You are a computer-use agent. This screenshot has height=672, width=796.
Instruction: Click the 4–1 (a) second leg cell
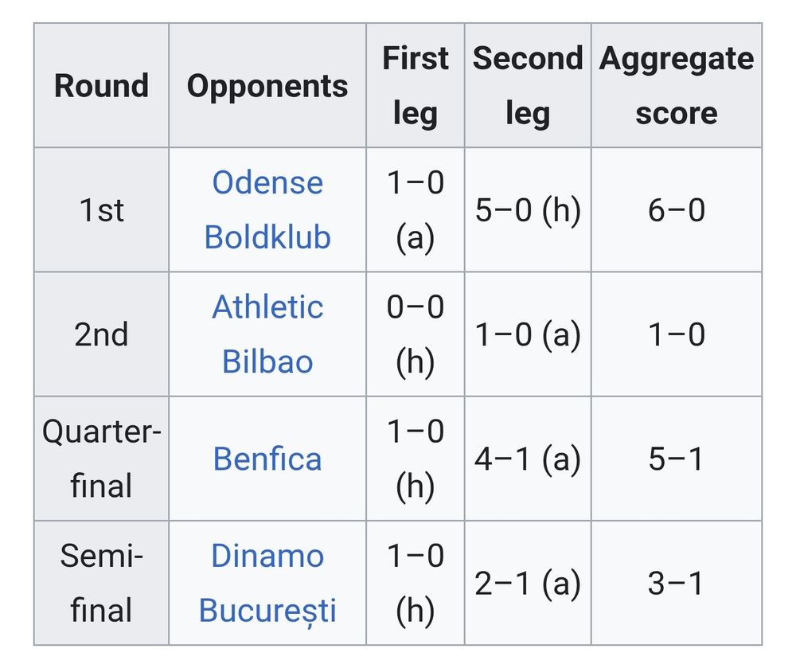[528, 459]
